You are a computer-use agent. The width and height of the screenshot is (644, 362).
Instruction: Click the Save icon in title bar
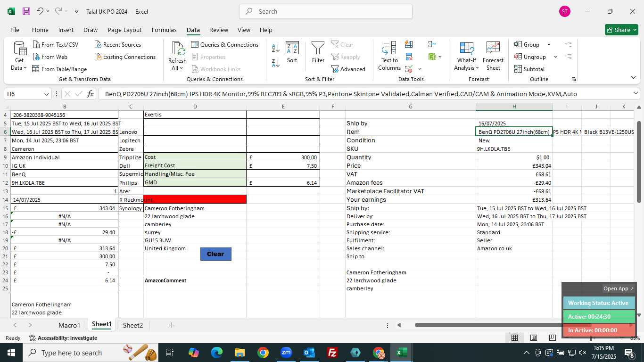[26, 11]
